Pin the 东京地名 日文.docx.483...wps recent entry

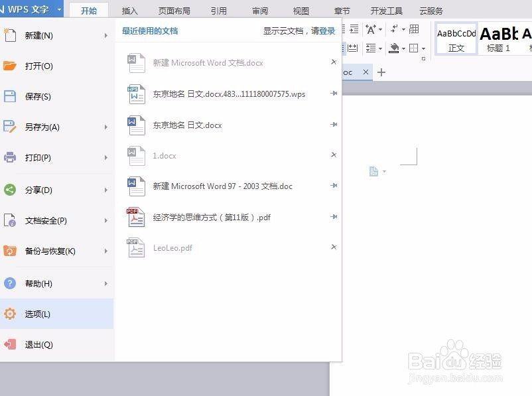point(334,93)
